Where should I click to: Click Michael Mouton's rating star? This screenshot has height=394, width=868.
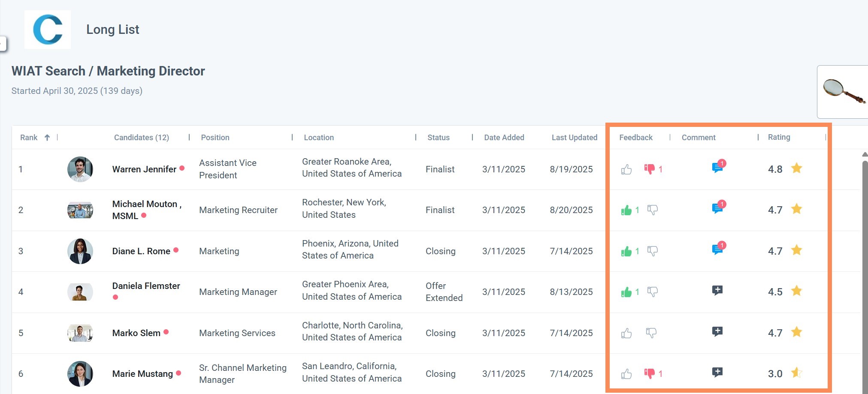click(797, 209)
